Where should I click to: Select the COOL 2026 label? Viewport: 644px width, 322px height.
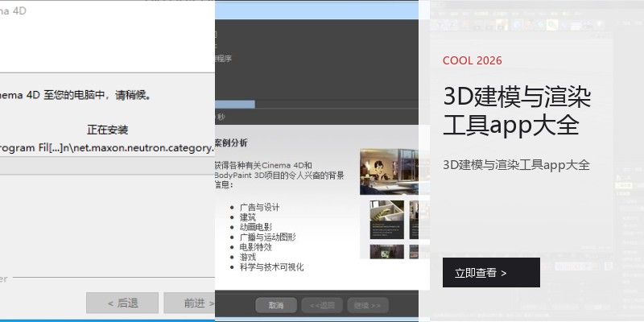click(x=473, y=60)
